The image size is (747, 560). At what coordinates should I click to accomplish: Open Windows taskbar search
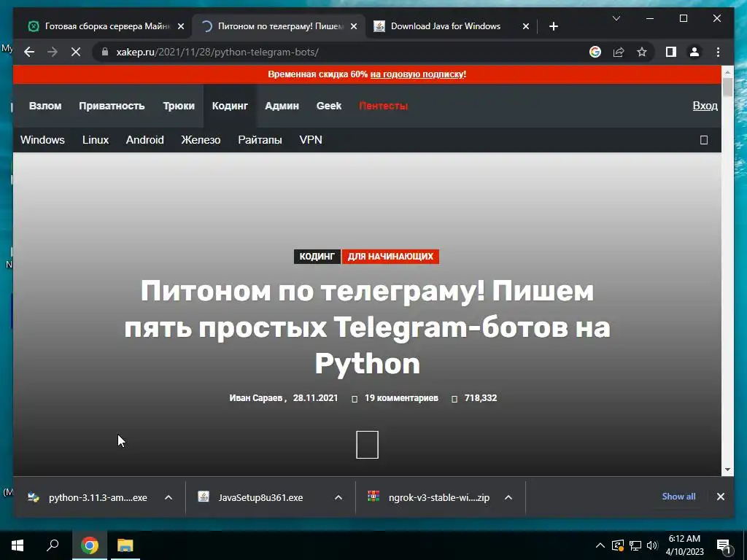[x=53, y=545]
